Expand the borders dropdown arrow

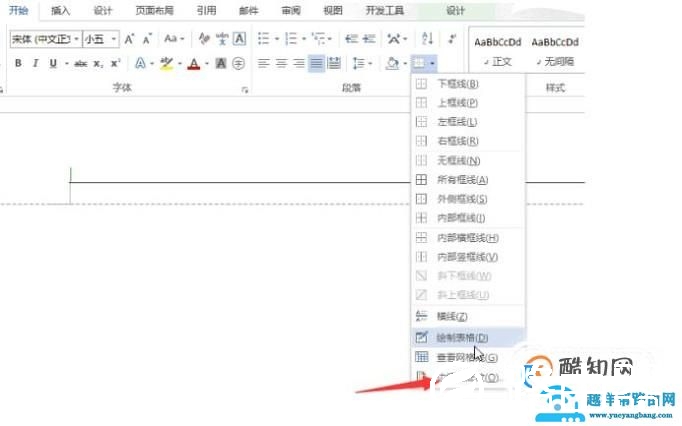click(432, 64)
